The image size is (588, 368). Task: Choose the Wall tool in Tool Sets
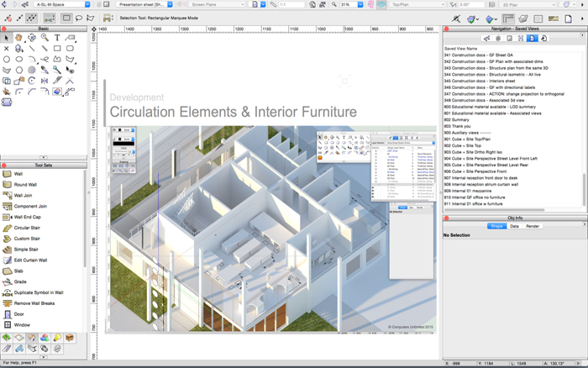[x=18, y=174]
